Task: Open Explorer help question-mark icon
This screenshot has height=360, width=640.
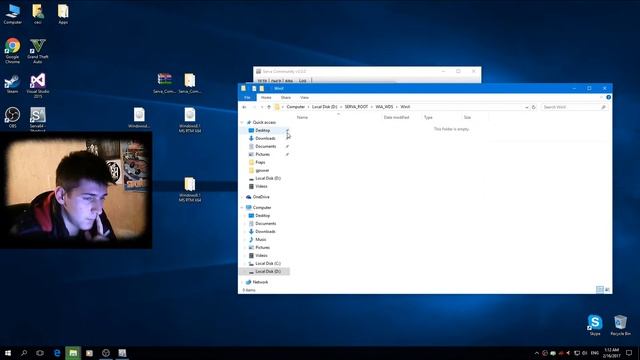Action: (608, 97)
